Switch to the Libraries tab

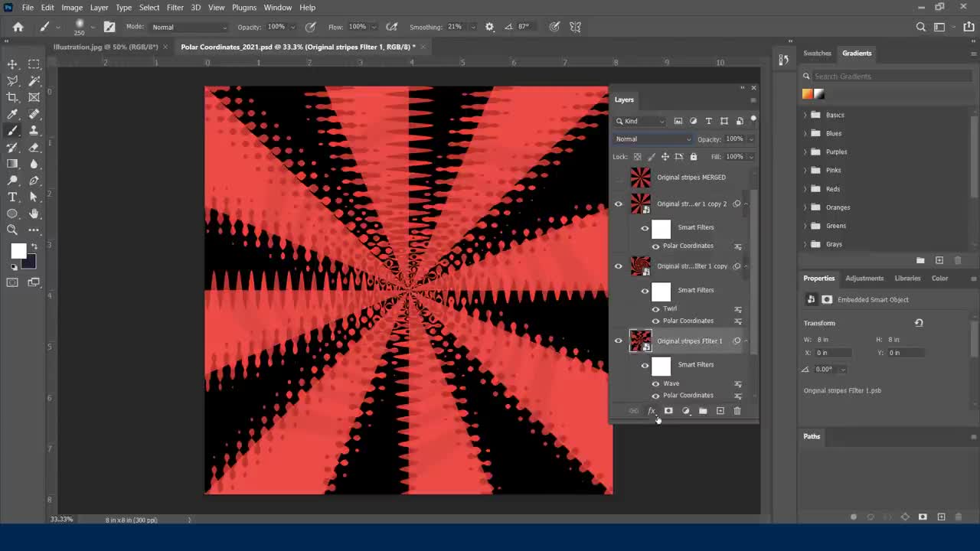click(907, 278)
